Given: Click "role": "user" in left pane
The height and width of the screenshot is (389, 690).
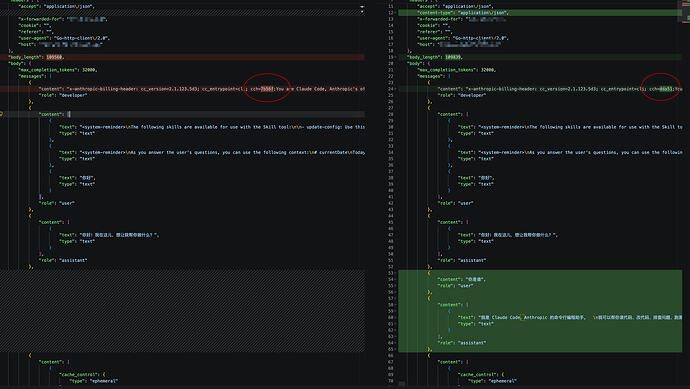Looking at the screenshot, I should [57, 203].
